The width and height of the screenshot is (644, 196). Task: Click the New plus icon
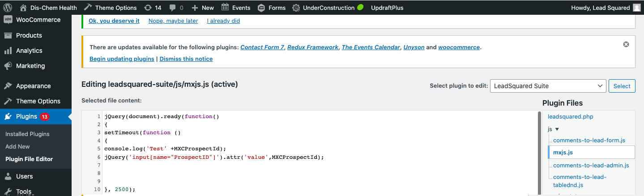[x=195, y=8]
